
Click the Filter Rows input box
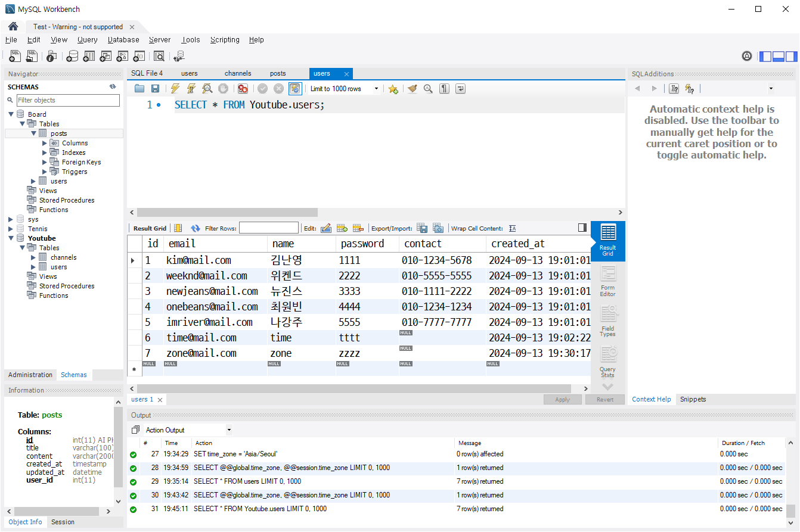(269, 228)
